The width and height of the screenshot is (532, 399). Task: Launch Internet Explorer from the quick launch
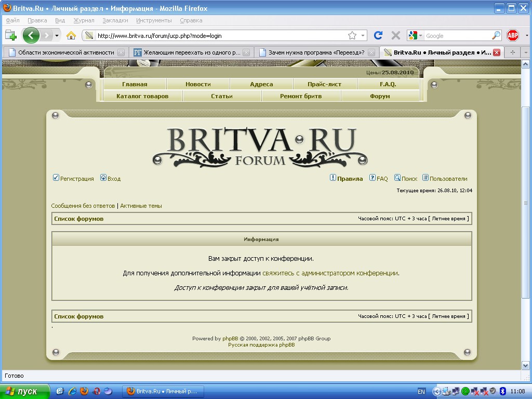(72, 391)
